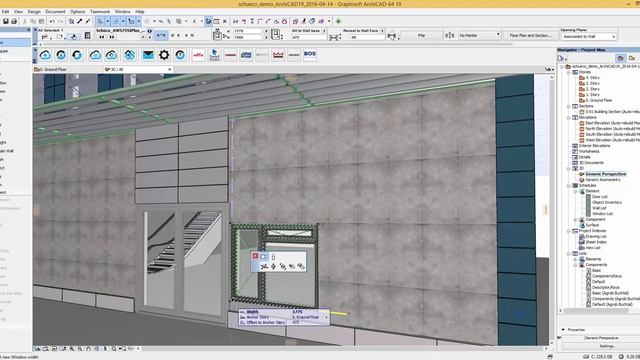The image size is (640, 360).
Task: Click the refresh sync plugin icon
Action: [x=77, y=55]
